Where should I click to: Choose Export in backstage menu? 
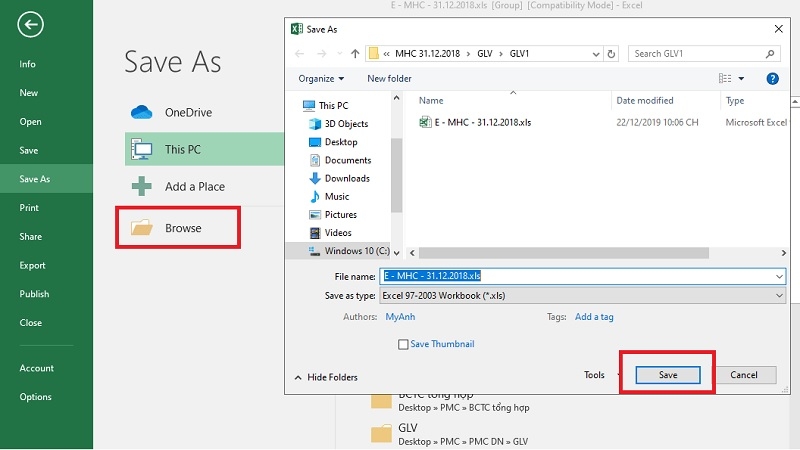(x=32, y=265)
